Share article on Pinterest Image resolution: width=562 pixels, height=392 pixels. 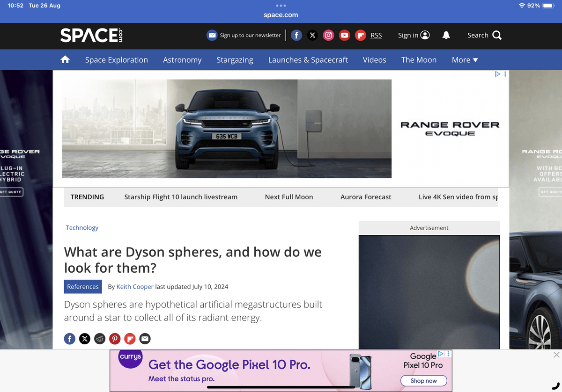point(115,339)
